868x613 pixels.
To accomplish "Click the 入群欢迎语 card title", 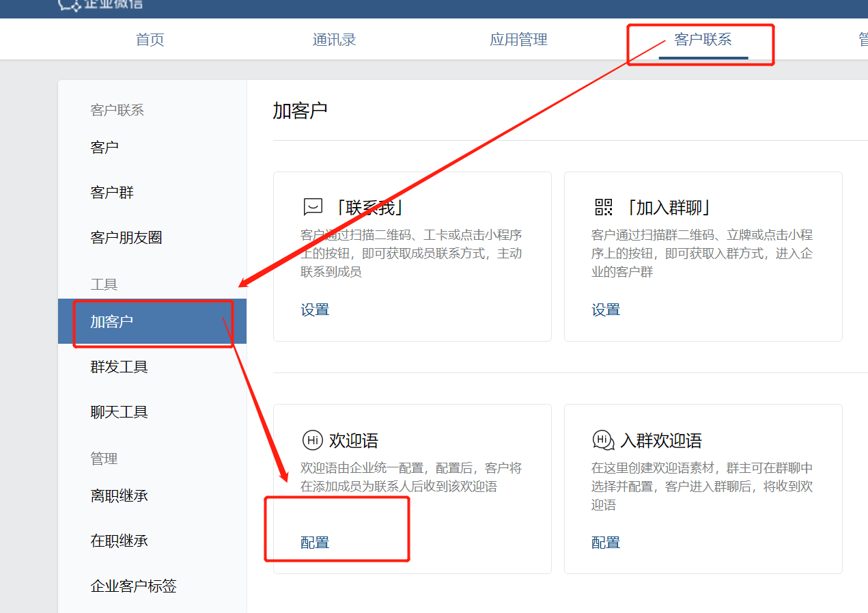I will pos(661,441).
